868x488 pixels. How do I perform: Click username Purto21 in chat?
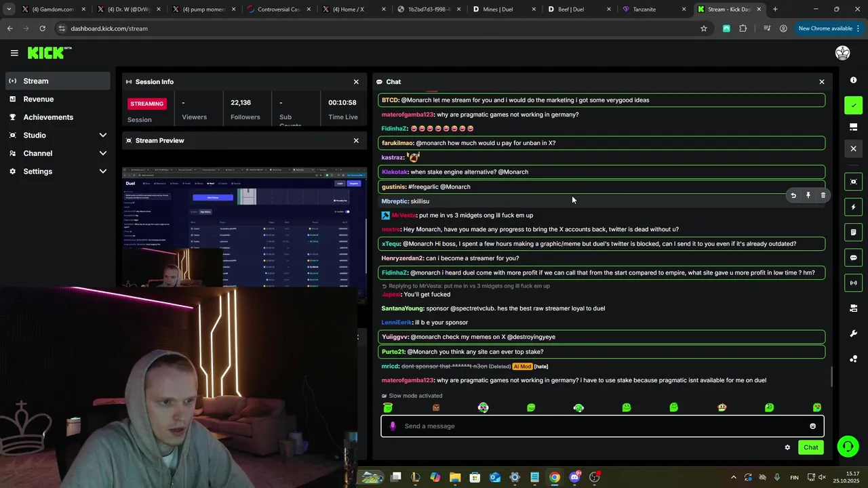pyautogui.click(x=393, y=352)
